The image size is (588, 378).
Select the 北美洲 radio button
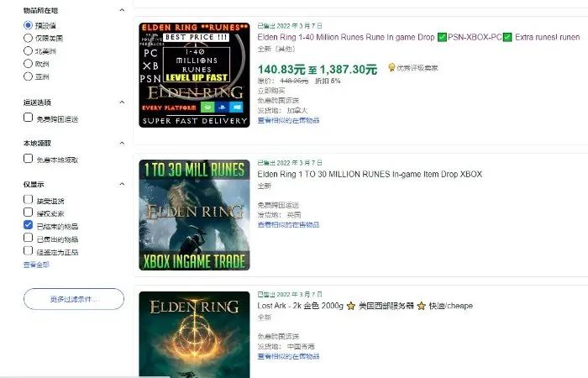click(28, 50)
